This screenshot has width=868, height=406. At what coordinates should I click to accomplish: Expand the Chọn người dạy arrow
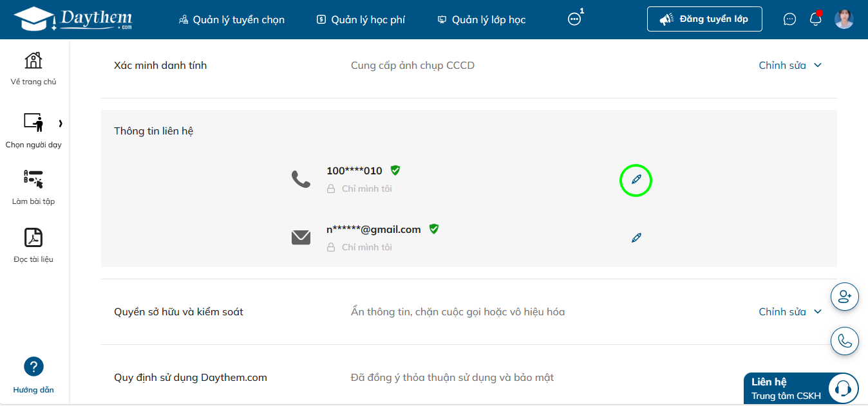pyautogui.click(x=61, y=123)
